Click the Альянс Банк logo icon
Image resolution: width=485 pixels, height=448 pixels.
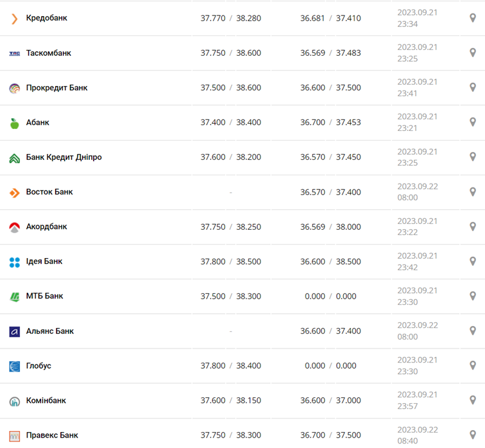[14, 331]
